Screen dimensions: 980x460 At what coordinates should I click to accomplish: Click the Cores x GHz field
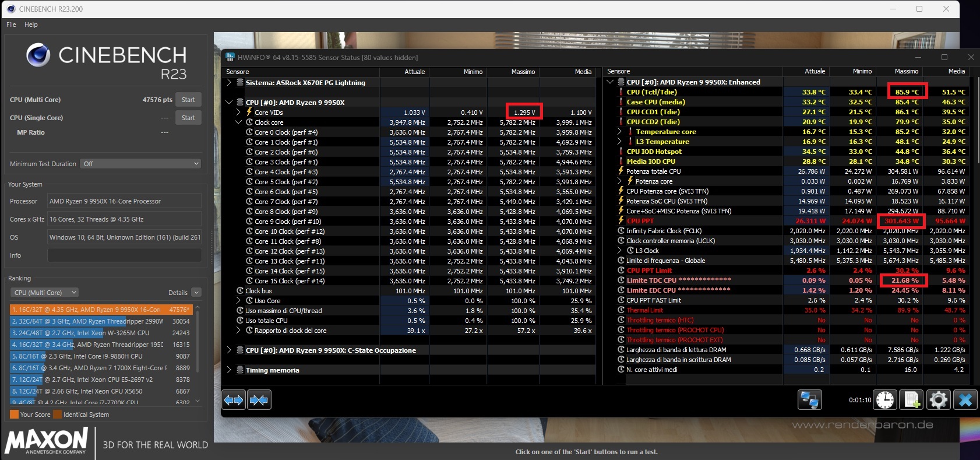pyautogui.click(x=124, y=219)
